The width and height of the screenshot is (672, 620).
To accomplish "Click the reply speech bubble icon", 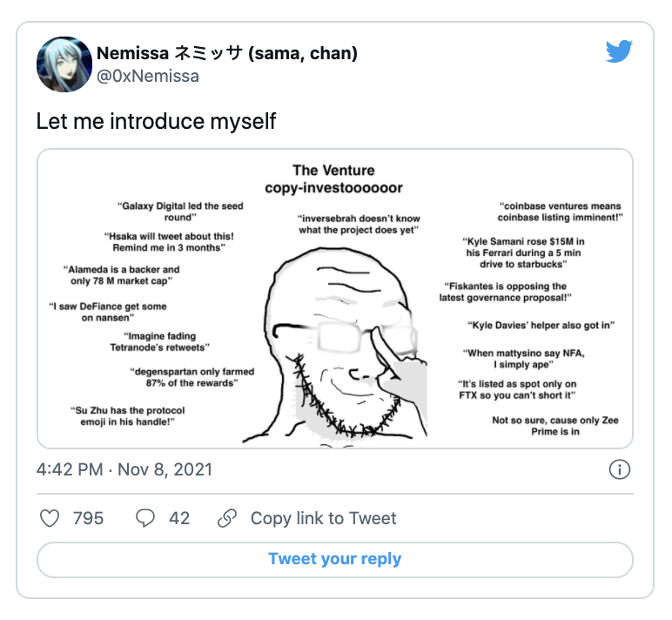I will point(145,518).
